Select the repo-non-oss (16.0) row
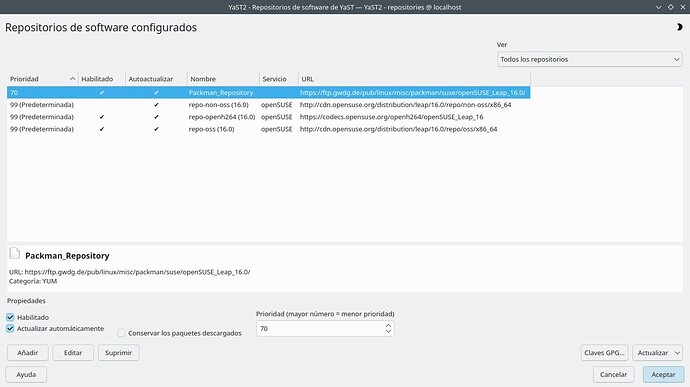Viewport: 690px width, 387px height. click(268, 105)
